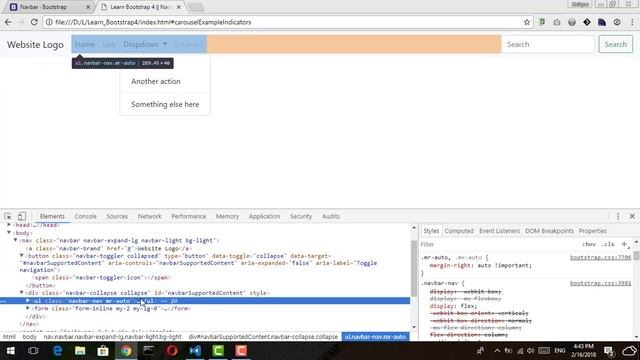Viewport: 640px width, 360px height.
Task: Open the Microsoft Store taskbar icon
Action: [103, 351]
